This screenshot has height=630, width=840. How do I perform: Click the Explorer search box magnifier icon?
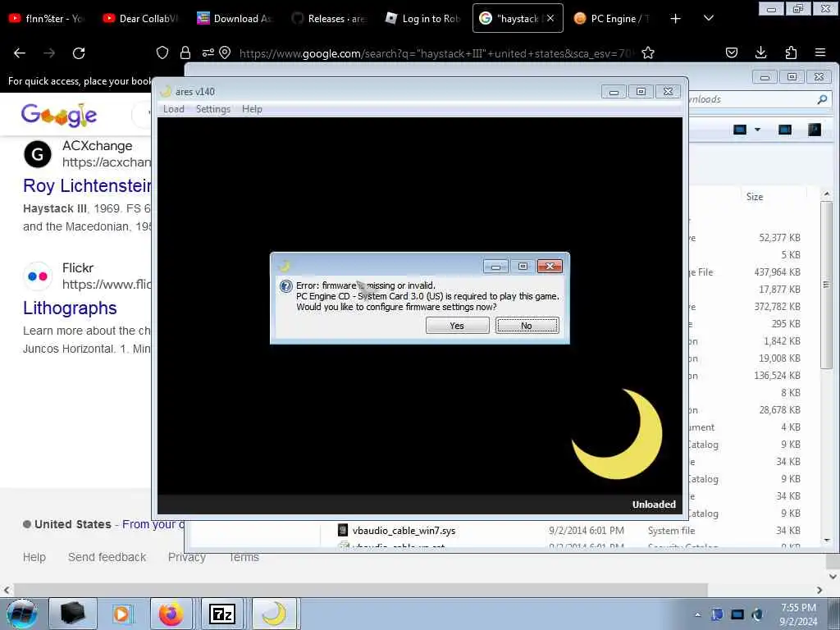(822, 99)
